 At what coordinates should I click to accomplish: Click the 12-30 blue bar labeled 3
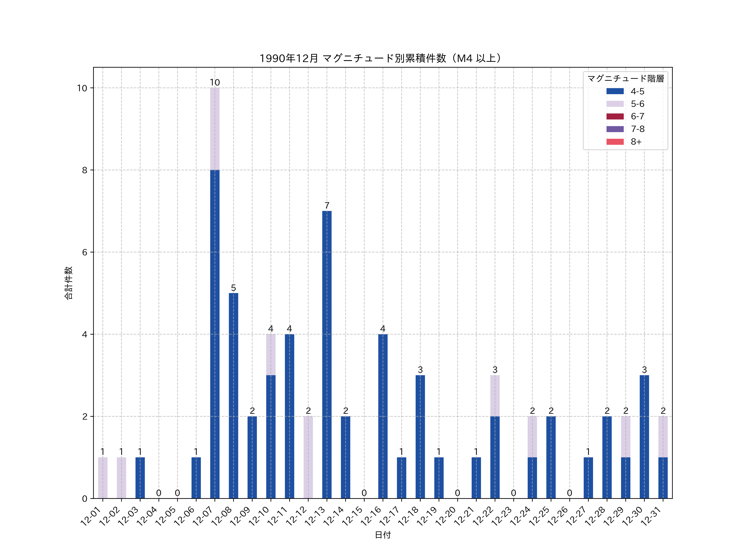tap(644, 437)
